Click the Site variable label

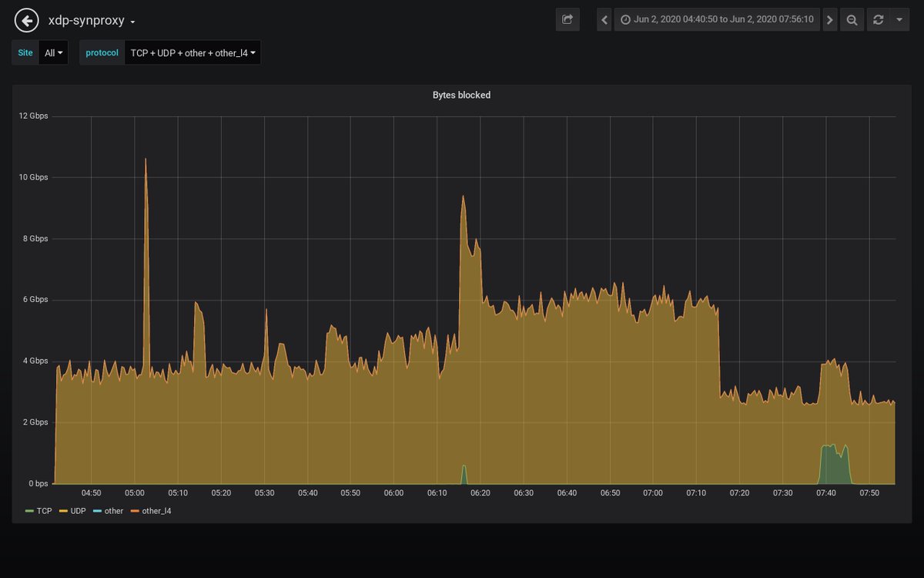(x=25, y=52)
